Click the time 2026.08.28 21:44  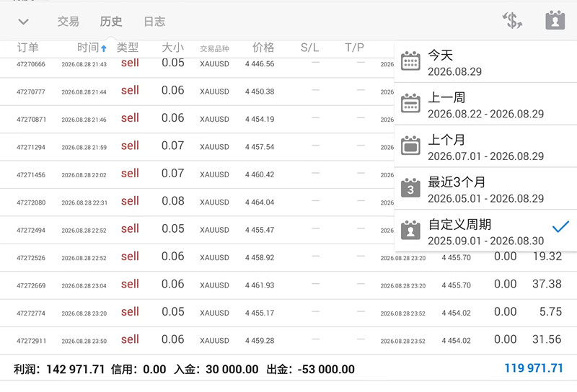(x=84, y=92)
